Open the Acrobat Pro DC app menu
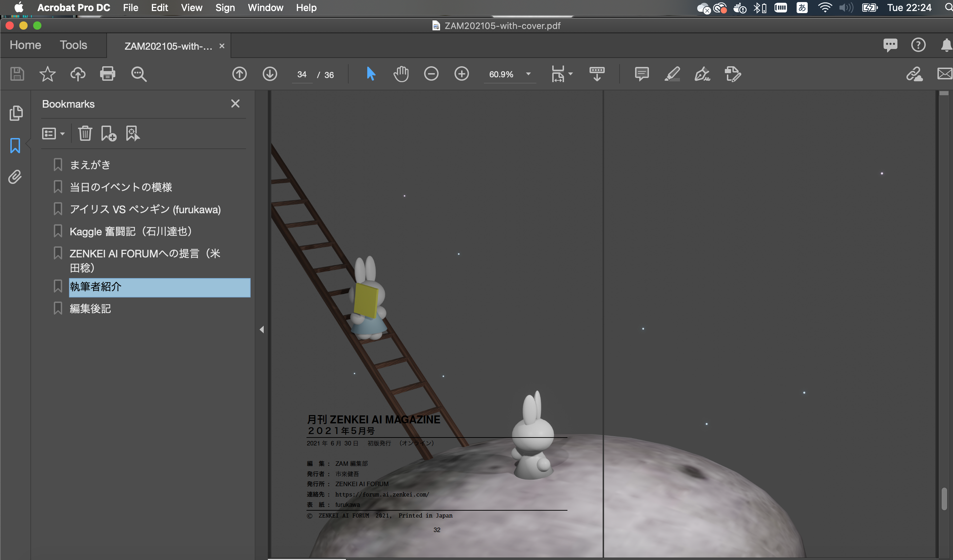The height and width of the screenshot is (560, 953). [74, 8]
